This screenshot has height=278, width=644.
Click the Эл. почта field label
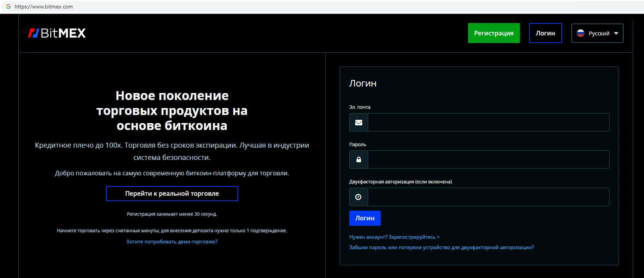[360, 107]
